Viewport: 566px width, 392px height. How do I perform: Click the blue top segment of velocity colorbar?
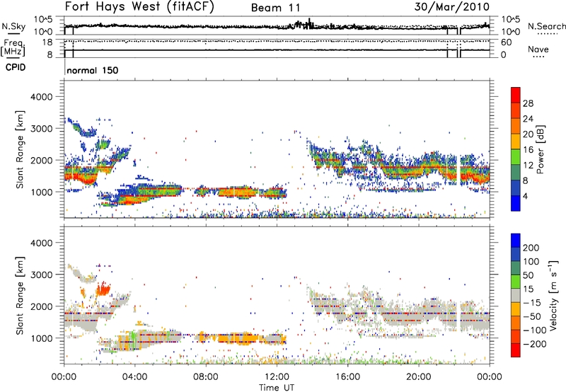tap(516, 241)
